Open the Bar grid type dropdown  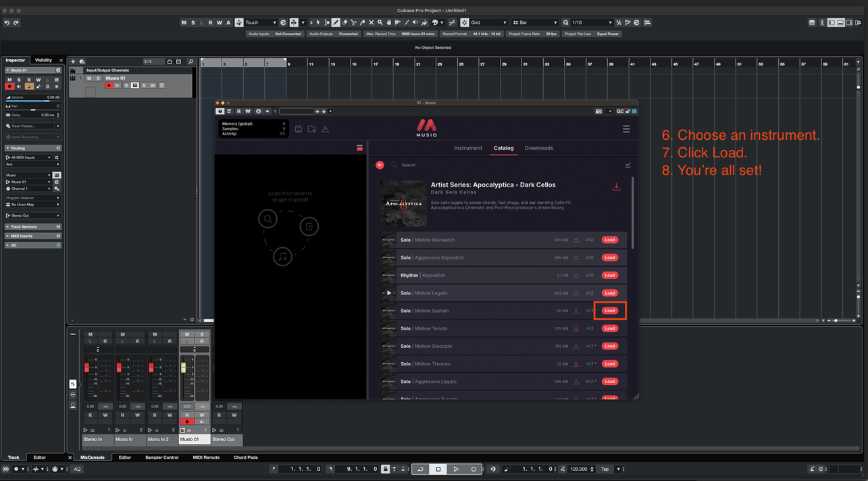pyautogui.click(x=535, y=23)
